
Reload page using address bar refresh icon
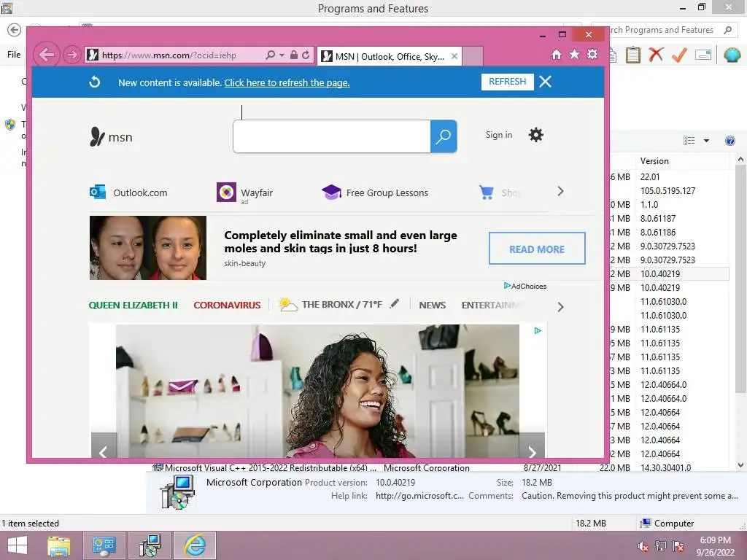(x=306, y=55)
